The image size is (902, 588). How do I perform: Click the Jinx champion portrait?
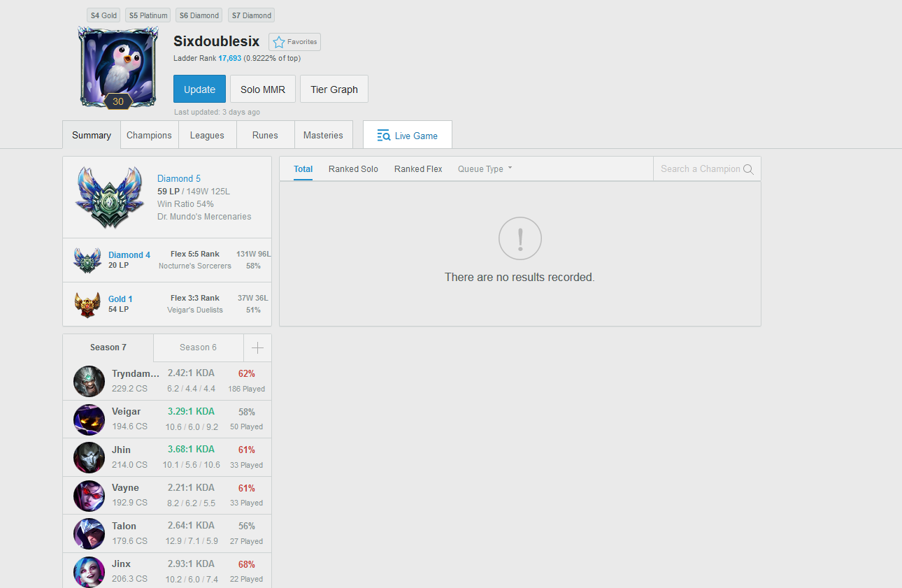pyautogui.click(x=89, y=572)
